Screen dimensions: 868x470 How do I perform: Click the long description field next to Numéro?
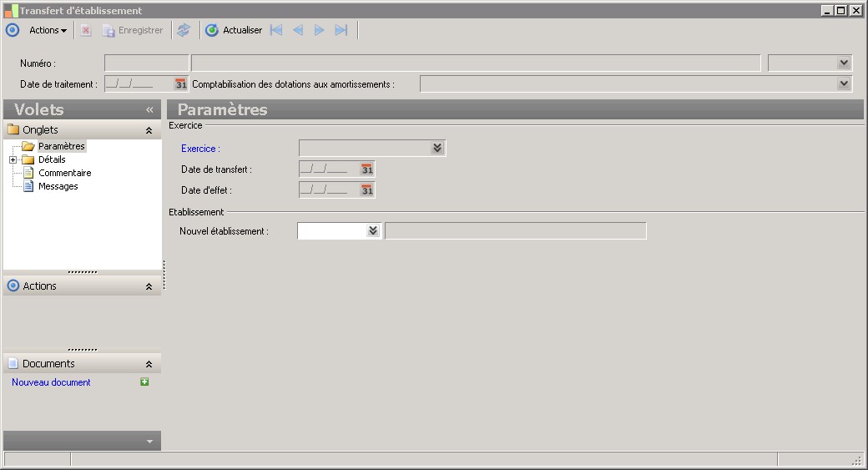click(x=476, y=63)
